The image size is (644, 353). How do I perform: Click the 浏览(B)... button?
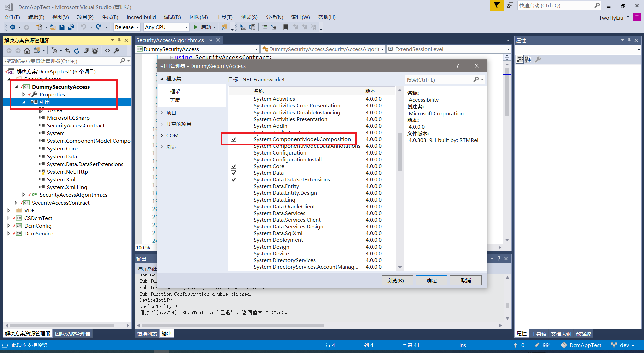(x=397, y=280)
